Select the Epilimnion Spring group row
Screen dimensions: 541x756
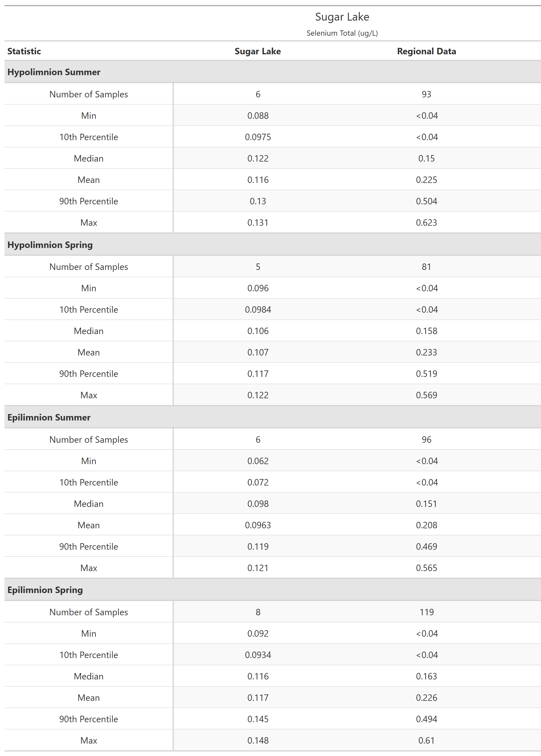click(45, 590)
